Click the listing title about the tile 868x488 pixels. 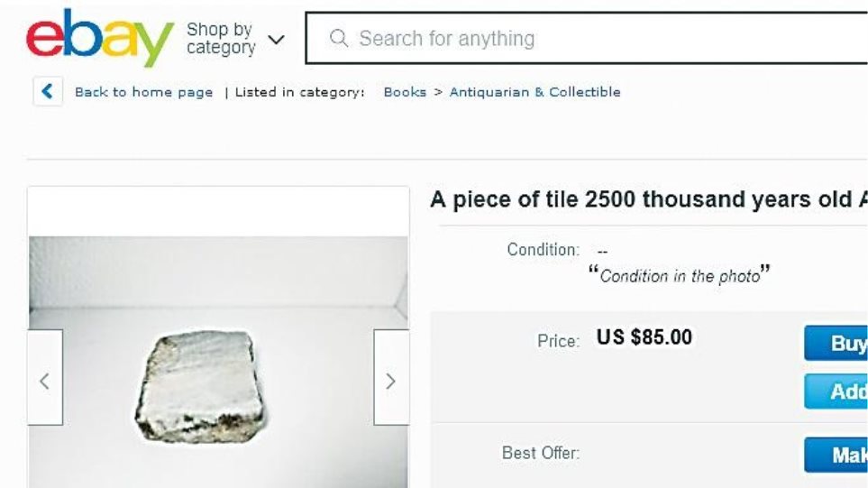(x=648, y=199)
